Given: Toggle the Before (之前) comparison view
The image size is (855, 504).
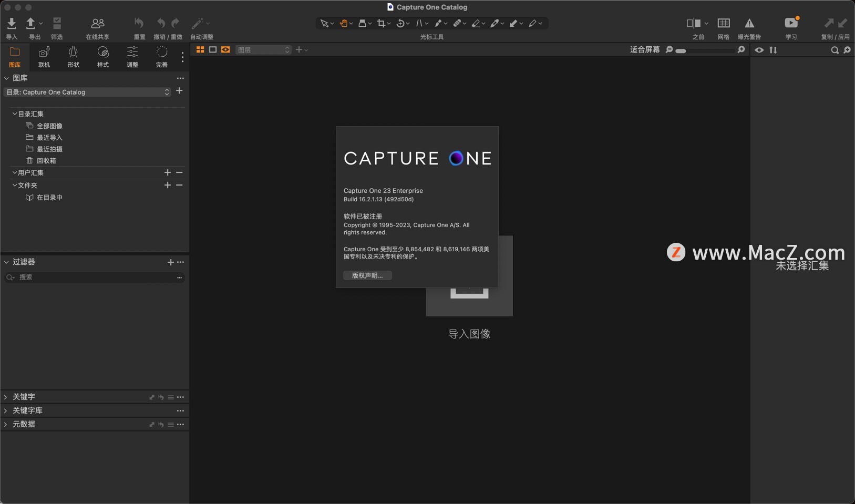Looking at the screenshot, I should click(694, 23).
